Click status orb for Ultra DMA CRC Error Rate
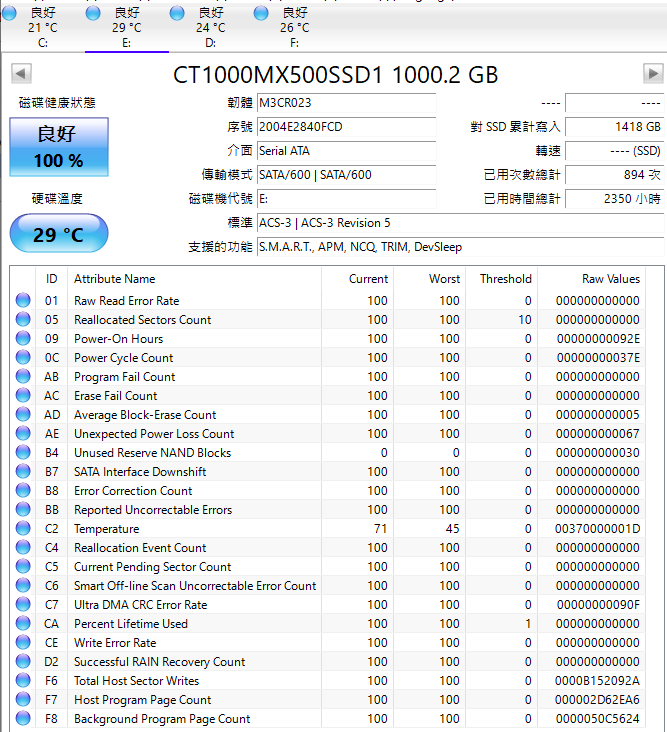The image size is (667, 732). 23,605
